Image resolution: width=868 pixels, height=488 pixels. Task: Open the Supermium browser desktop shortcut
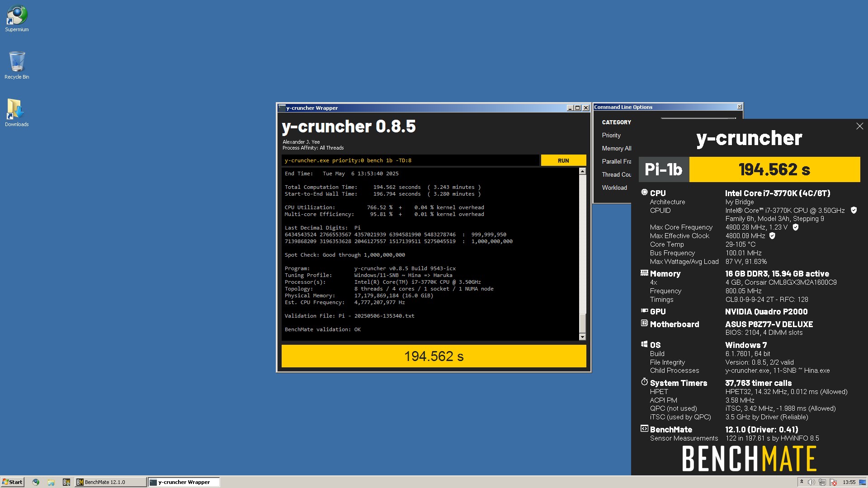[17, 19]
